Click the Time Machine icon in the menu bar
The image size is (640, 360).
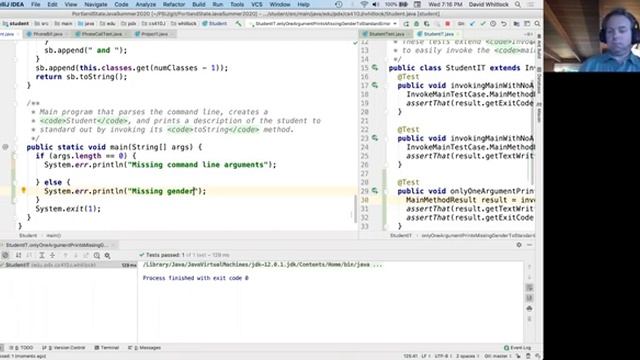(339, 4)
